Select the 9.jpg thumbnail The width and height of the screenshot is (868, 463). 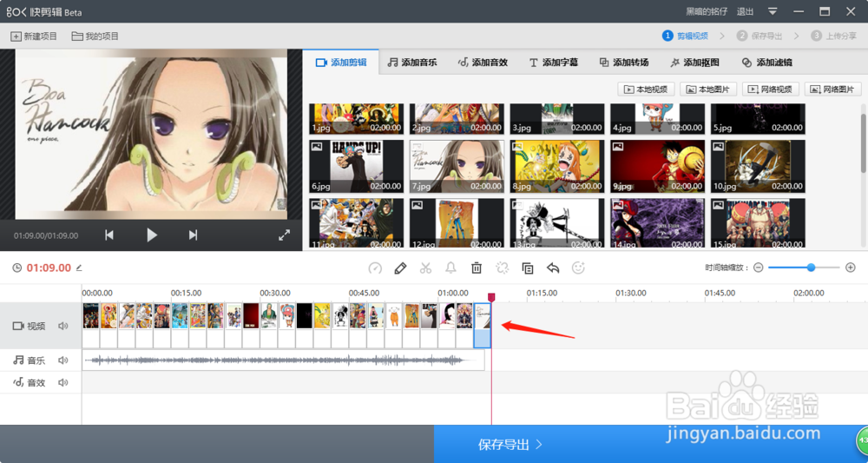point(658,166)
